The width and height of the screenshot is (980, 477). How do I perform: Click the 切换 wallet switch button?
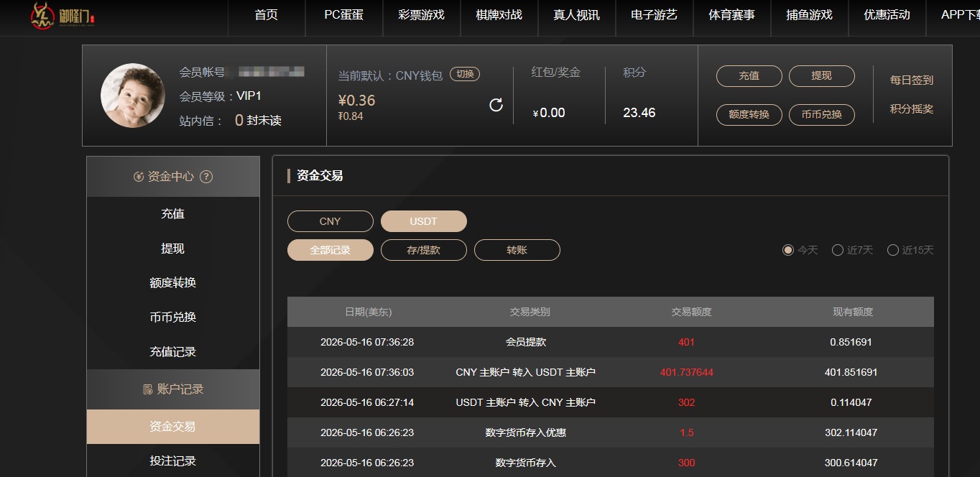tap(465, 74)
